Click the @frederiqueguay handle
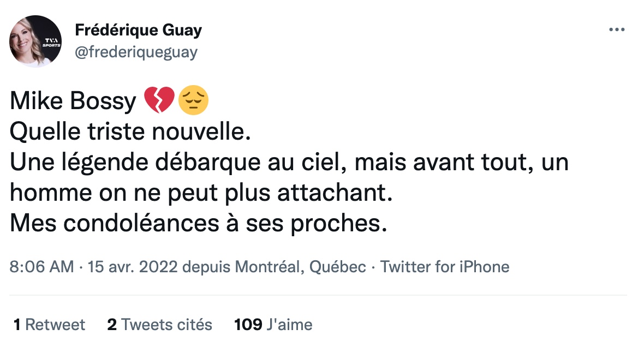 (x=136, y=52)
